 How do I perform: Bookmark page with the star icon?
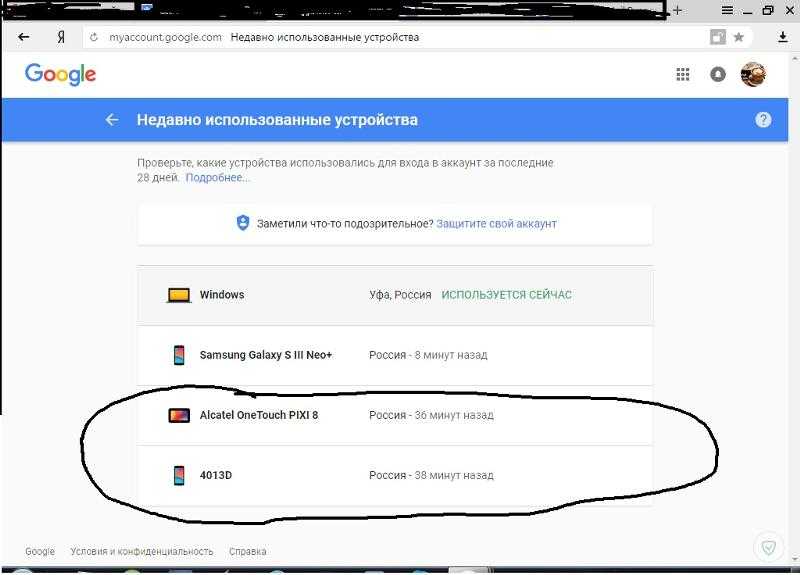tap(738, 37)
